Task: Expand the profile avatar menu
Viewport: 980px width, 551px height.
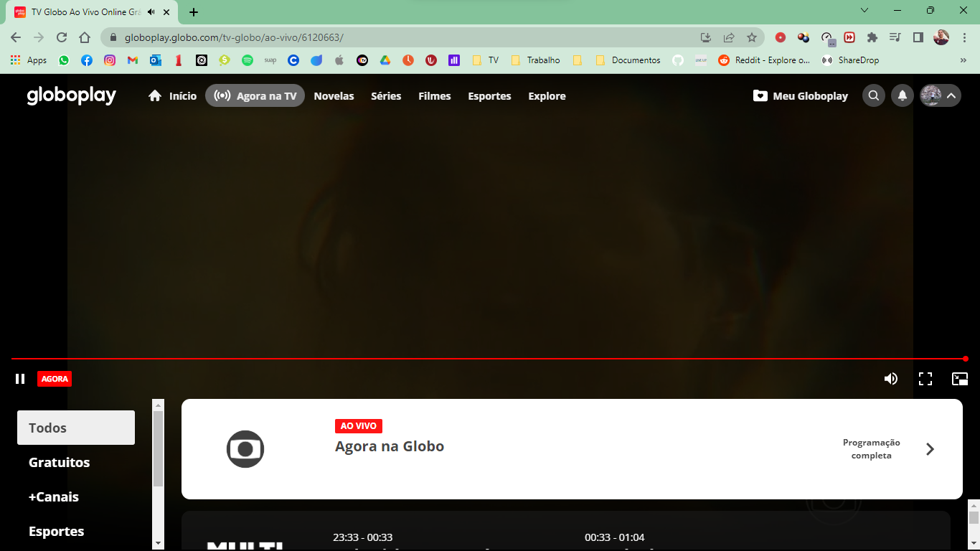Action: [941, 95]
